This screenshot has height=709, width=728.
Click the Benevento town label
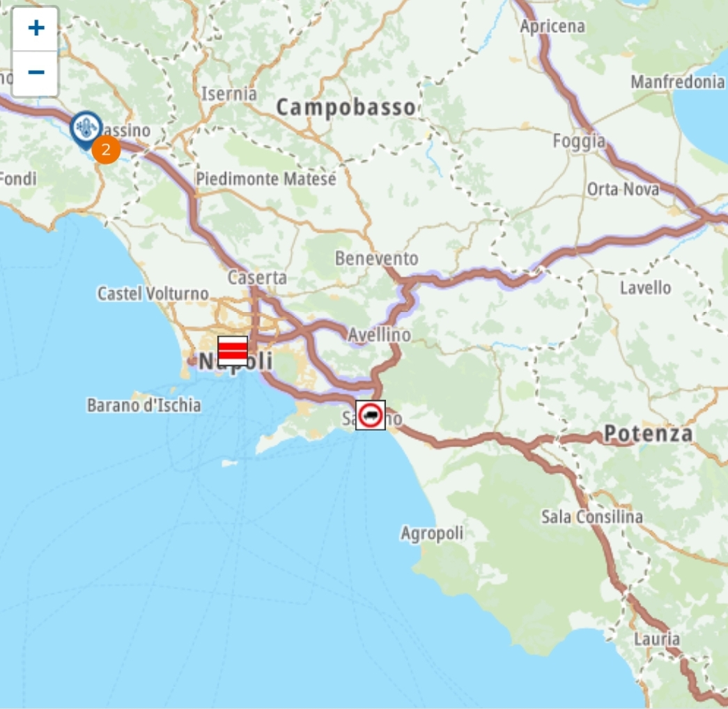tap(376, 258)
